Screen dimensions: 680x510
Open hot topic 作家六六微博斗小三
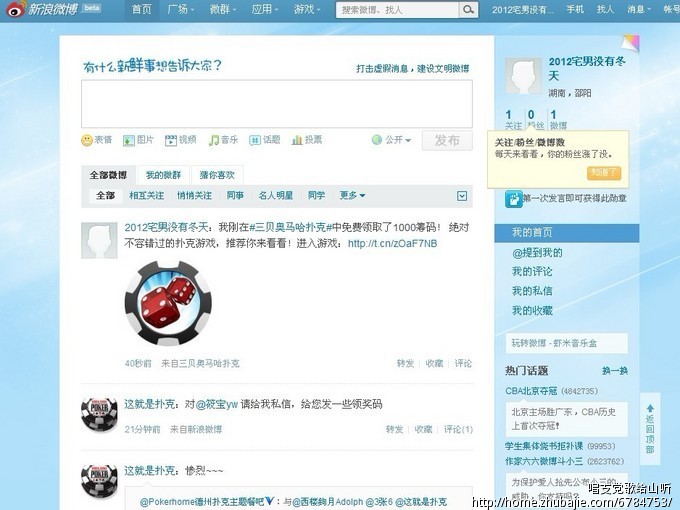tap(544, 461)
